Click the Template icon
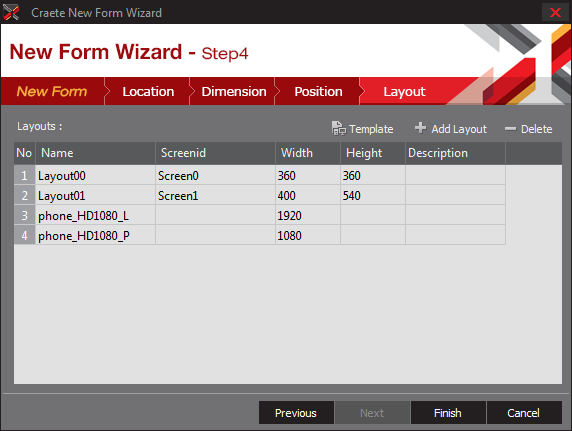The height and width of the screenshot is (431, 572). pyautogui.click(x=339, y=128)
